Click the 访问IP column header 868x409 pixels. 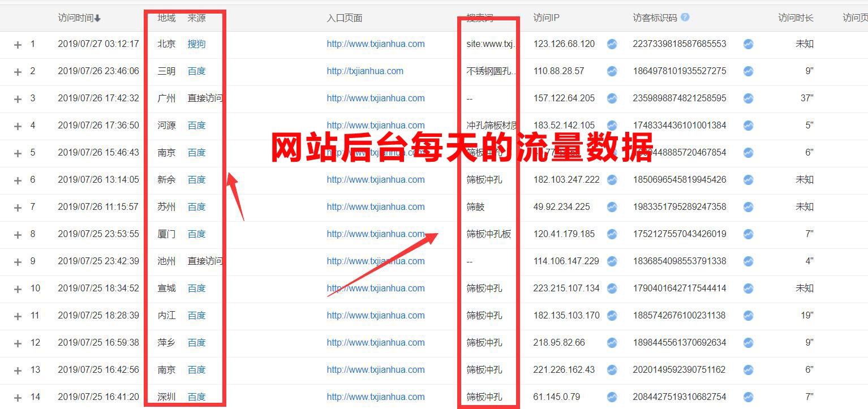tap(545, 18)
